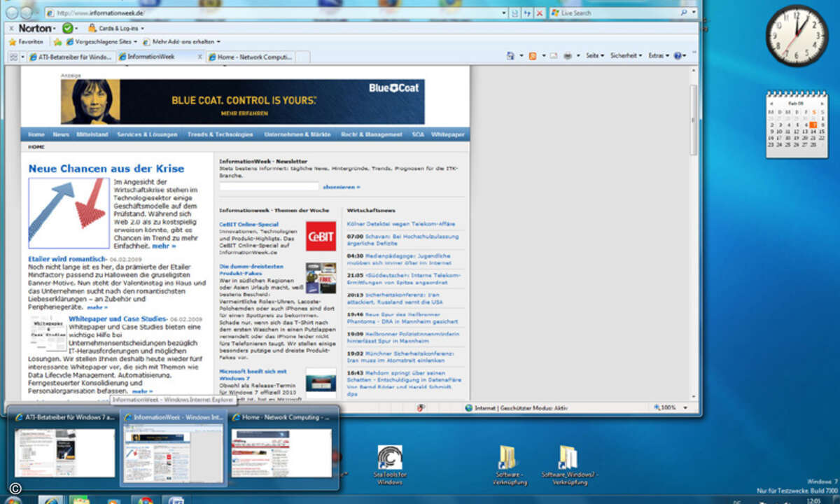The image size is (840, 504).
Task: Expand the Sicherheit dropdown menu
Action: [x=625, y=56]
